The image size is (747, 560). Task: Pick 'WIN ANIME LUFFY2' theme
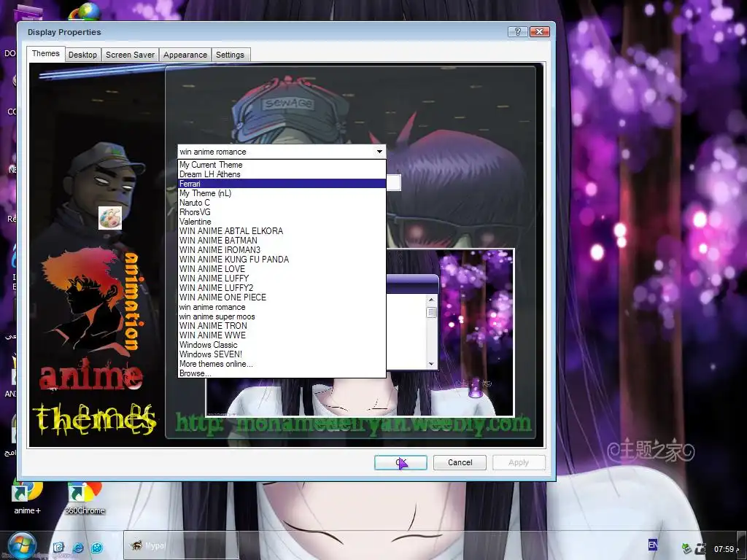282,288
